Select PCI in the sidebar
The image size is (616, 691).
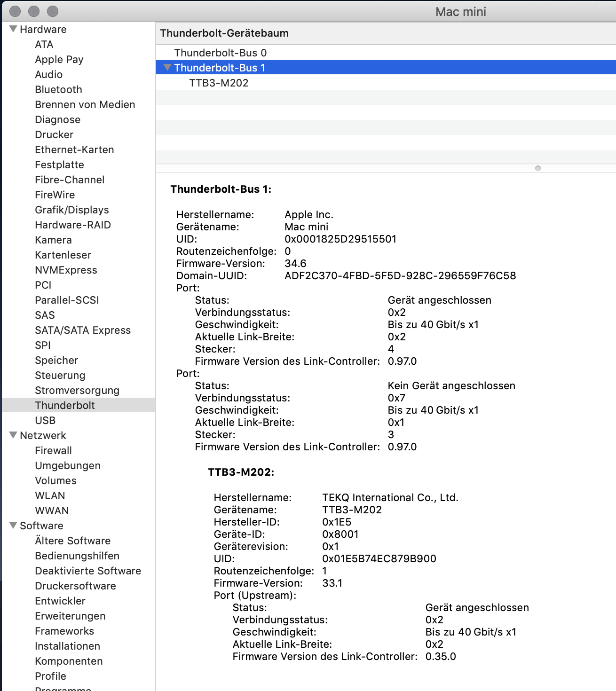pyautogui.click(x=43, y=285)
